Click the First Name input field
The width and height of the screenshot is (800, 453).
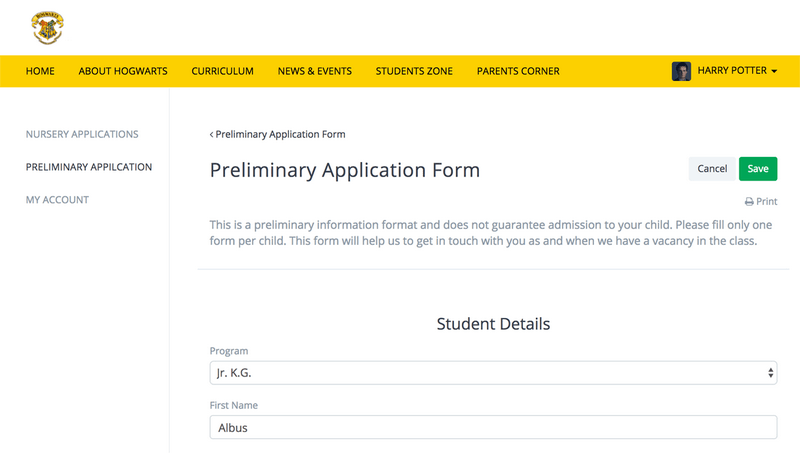[493, 427]
